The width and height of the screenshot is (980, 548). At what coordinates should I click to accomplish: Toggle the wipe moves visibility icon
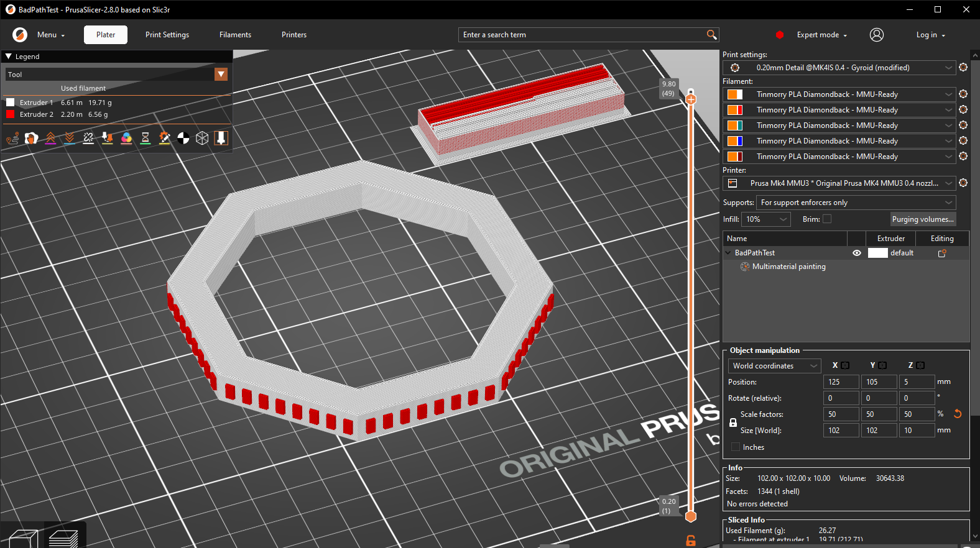31,138
